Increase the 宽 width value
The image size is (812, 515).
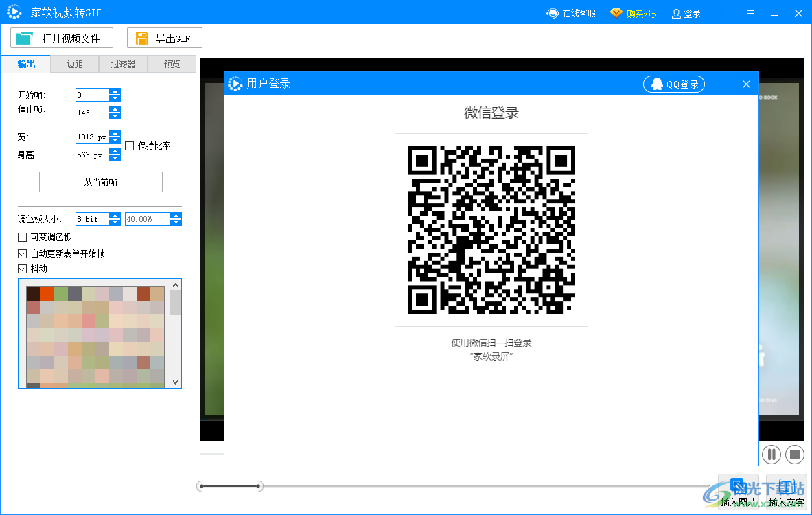pos(115,134)
